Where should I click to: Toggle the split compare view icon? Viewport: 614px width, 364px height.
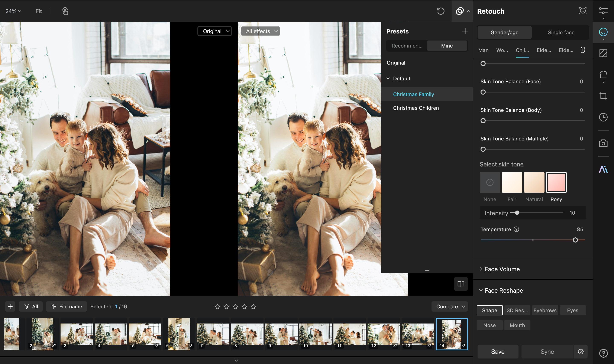point(461,284)
